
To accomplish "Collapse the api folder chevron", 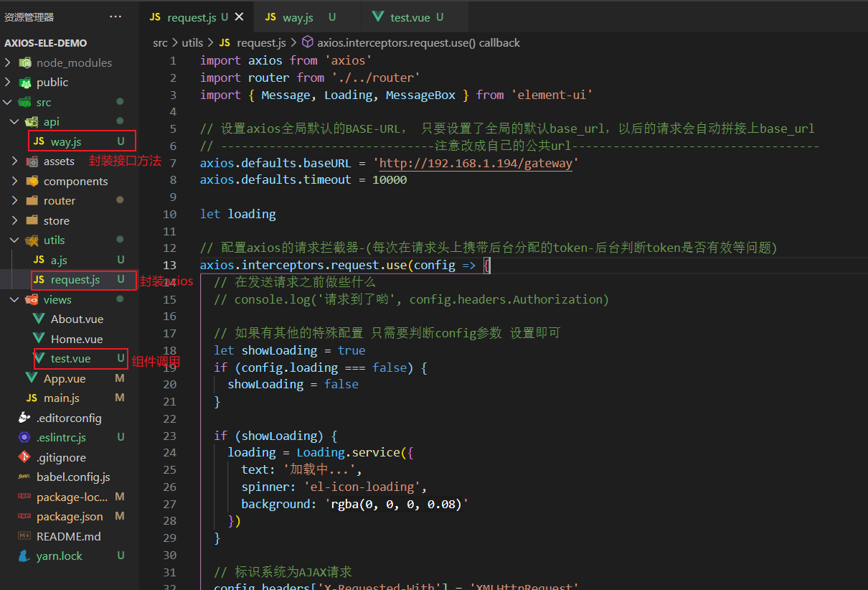I will click(x=14, y=122).
